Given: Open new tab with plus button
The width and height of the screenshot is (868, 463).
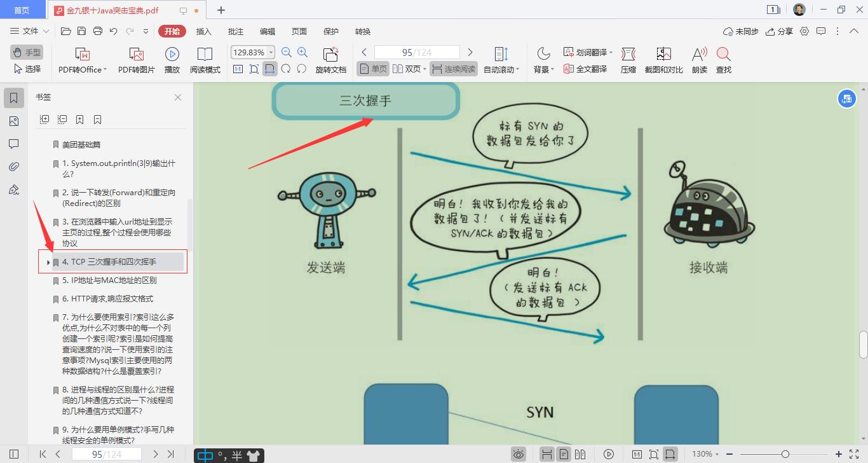Looking at the screenshot, I should click(221, 10).
